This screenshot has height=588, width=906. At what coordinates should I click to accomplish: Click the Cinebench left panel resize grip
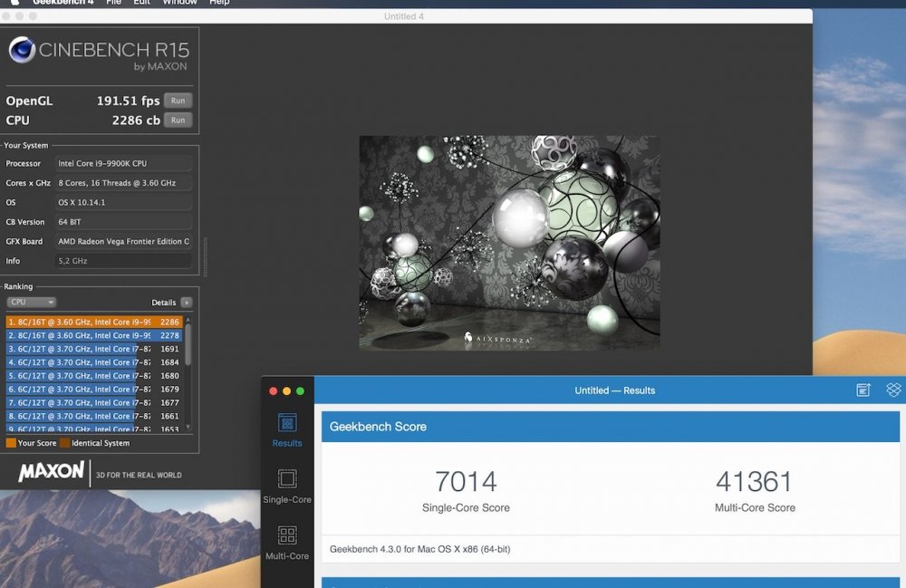(205, 257)
